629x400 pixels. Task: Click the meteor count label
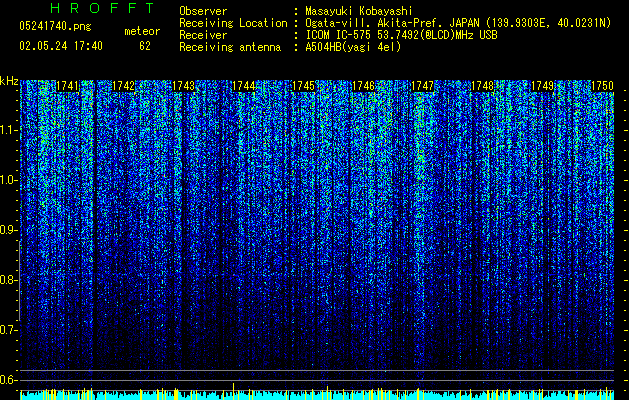coord(142,31)
